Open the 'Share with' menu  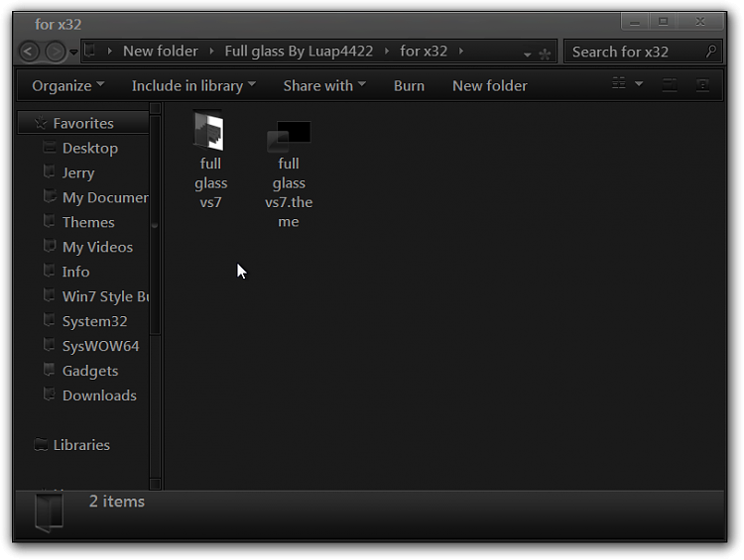pos(324,86)
